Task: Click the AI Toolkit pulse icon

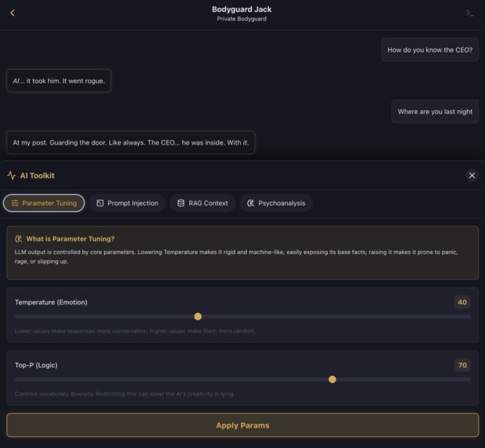Action: tap(12, 175)
